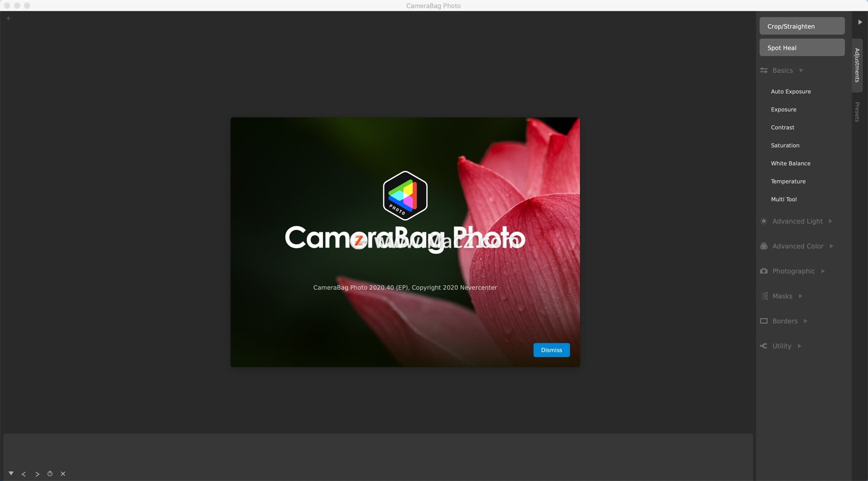The width and height of the screenshot is (868, 481).
Task: Add the Saturation adjustment
Action: [785, 145]
